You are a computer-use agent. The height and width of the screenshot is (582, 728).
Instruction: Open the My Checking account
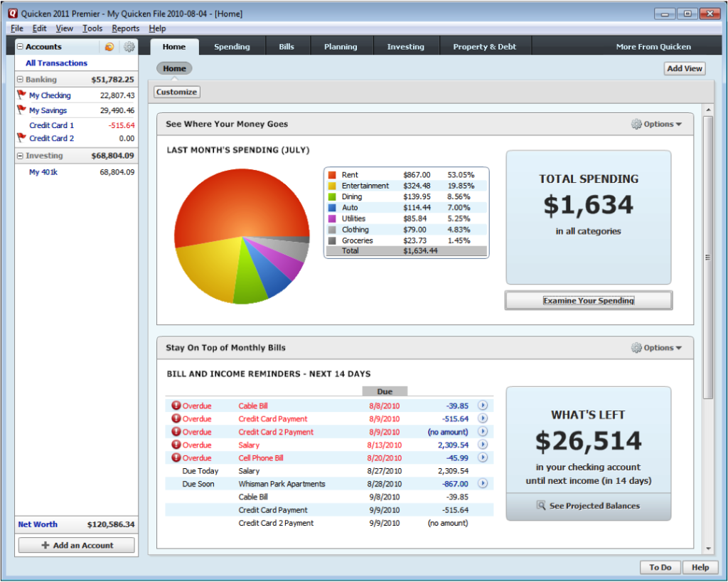pos(50,95)
